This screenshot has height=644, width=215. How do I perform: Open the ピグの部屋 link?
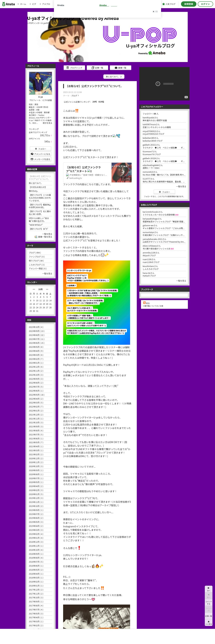47,100
